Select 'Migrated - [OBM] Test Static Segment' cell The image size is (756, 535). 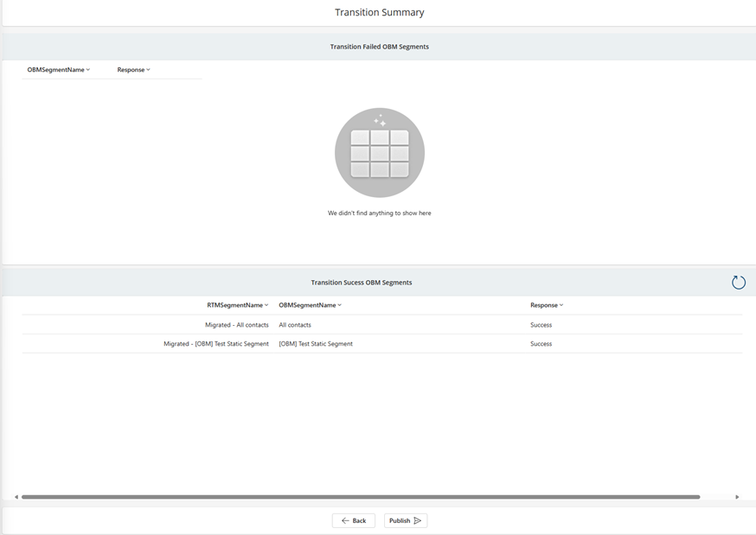tap(216, 344)
